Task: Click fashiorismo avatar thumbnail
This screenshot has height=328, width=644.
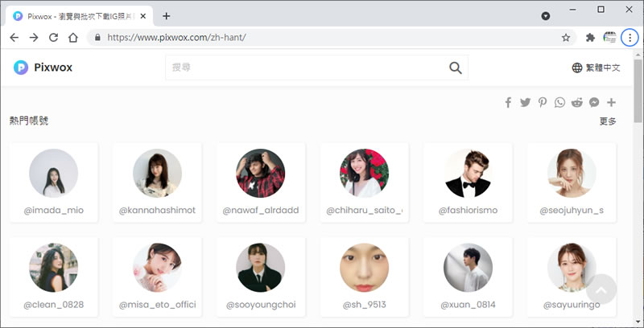Action: (x=468, y=173)
